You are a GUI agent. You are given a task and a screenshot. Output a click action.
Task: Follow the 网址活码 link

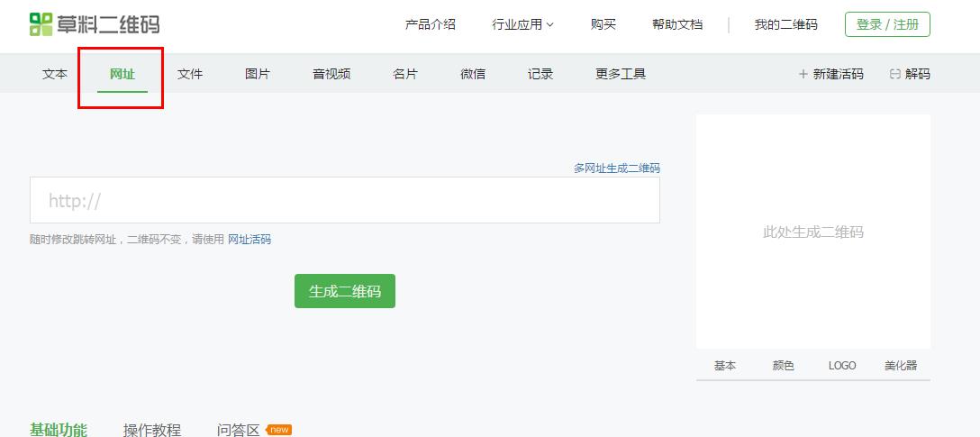click(x=250, y=240)
